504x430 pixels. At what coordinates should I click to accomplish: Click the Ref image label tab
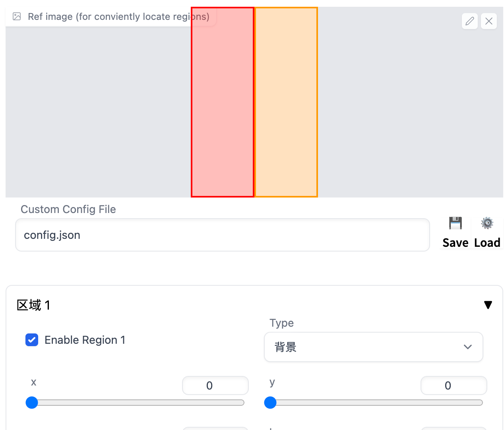118,17
